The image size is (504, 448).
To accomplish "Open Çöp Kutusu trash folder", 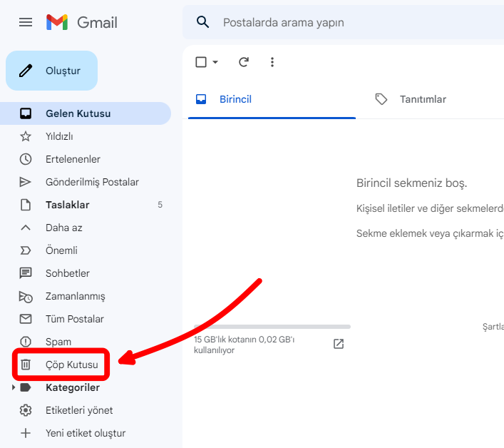I will click(71, 365).
